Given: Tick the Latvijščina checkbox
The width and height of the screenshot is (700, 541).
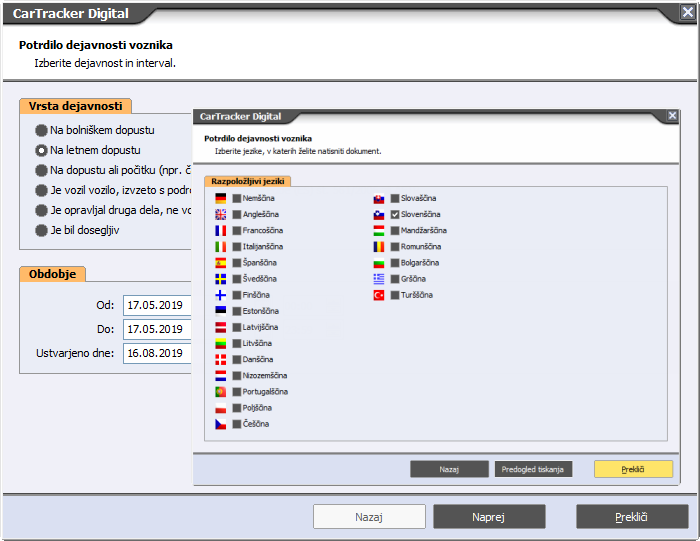Looking at the screenshot, I should point(237,327).
